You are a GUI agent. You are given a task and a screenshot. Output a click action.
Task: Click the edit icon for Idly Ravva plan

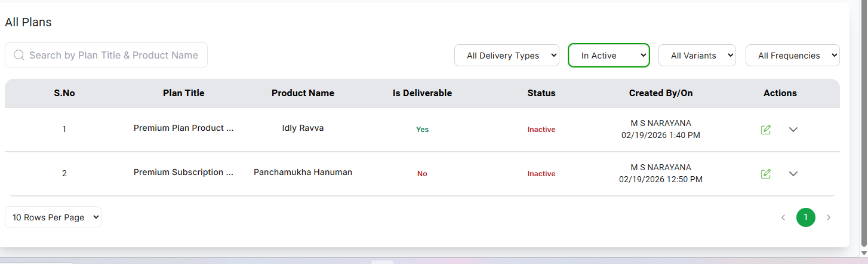tap(766, 130)
